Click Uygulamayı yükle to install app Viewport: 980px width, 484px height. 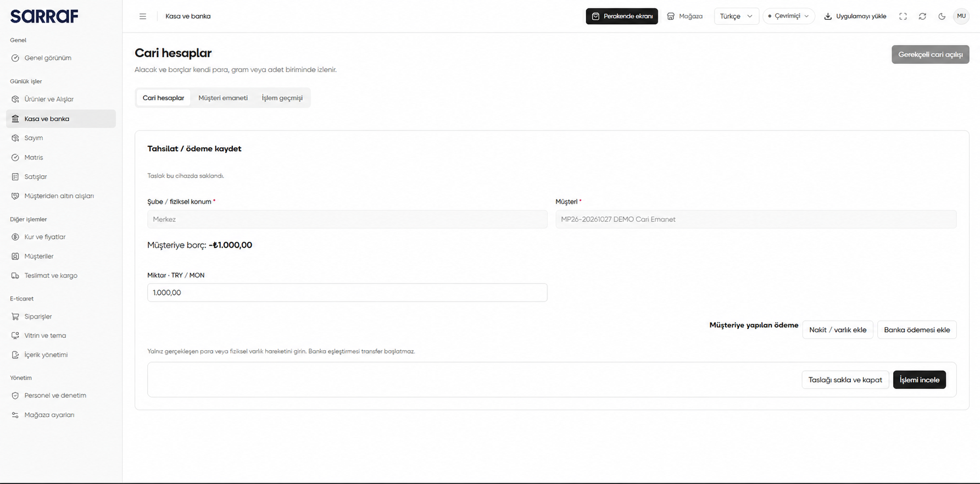tap(855, 16)
